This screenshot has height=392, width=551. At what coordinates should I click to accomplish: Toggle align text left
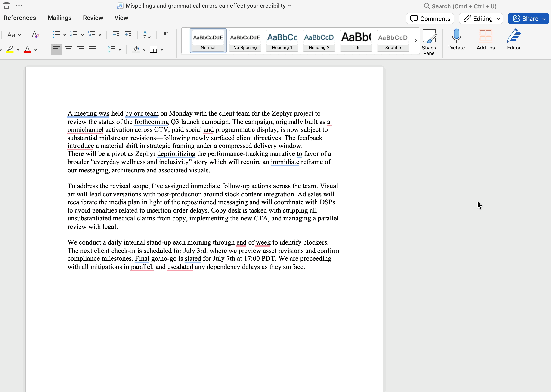[x=56, y=49]
